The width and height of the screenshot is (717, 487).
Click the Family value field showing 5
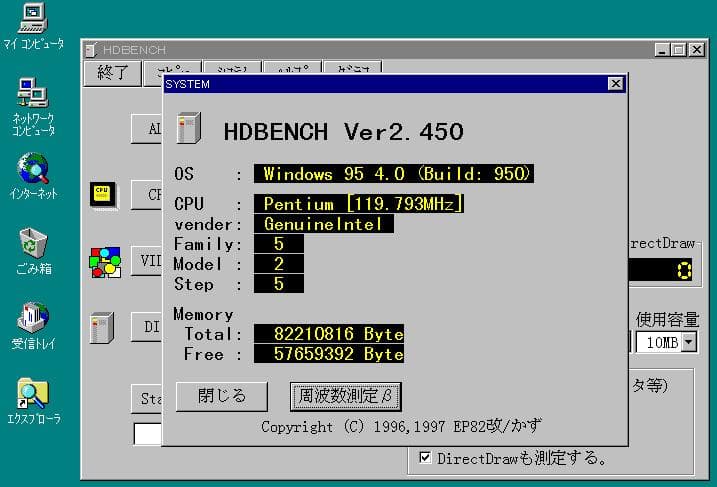coord(279,244)
